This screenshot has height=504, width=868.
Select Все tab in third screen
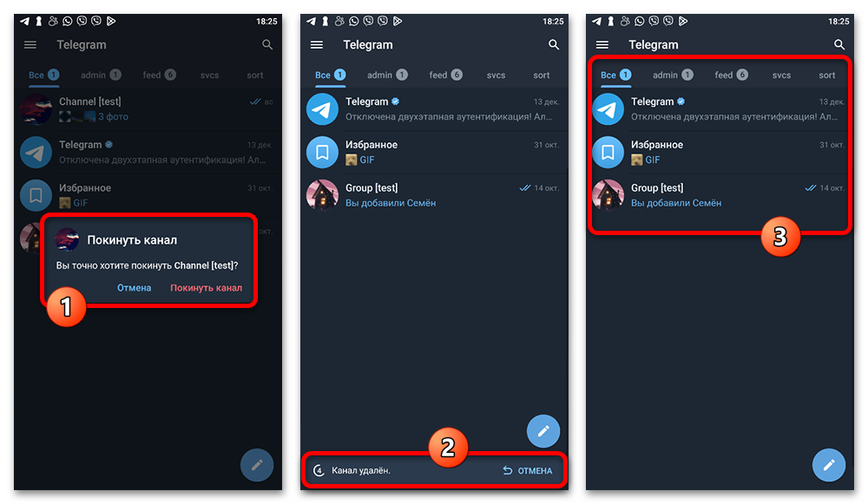coord(615,75)
